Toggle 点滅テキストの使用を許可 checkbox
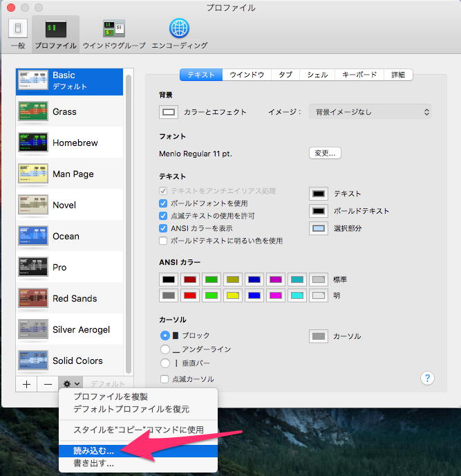This screenshot has width=461, height=476. click(x=163, y=216)
